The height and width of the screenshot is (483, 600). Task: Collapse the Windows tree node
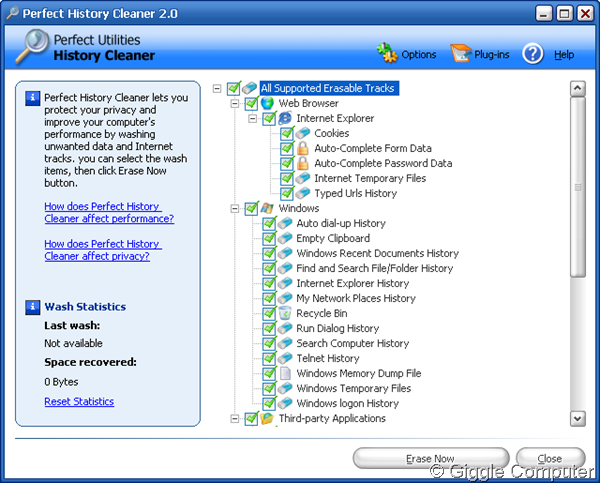pos(235,209)
